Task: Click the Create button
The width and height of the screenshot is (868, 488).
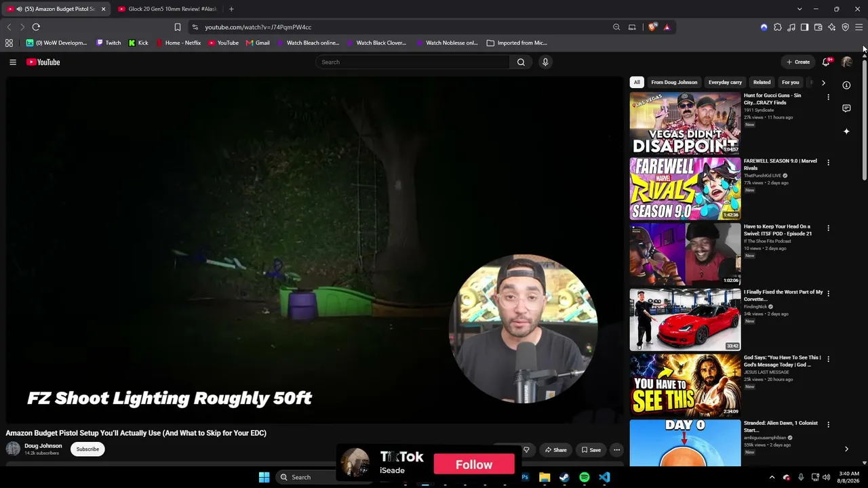Action: pos(798,62)
